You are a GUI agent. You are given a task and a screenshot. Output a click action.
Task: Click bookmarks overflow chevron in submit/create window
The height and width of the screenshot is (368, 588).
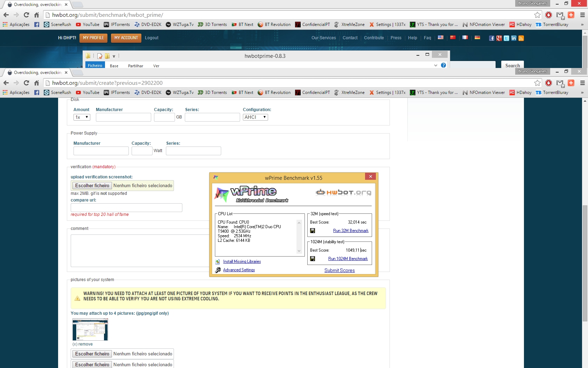[x=582, y=93]
